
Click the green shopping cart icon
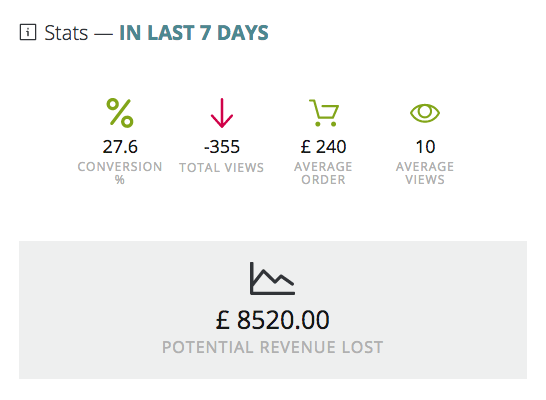[x=323, y=113]
